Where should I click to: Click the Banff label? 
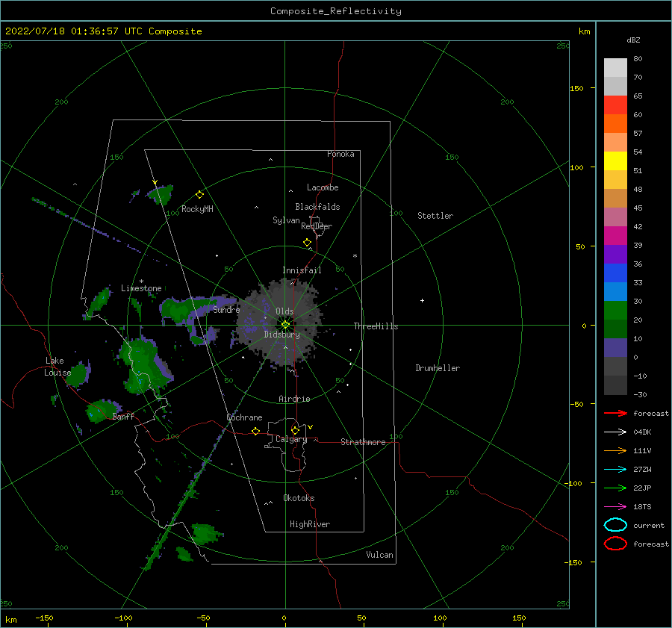coord(123,417)
